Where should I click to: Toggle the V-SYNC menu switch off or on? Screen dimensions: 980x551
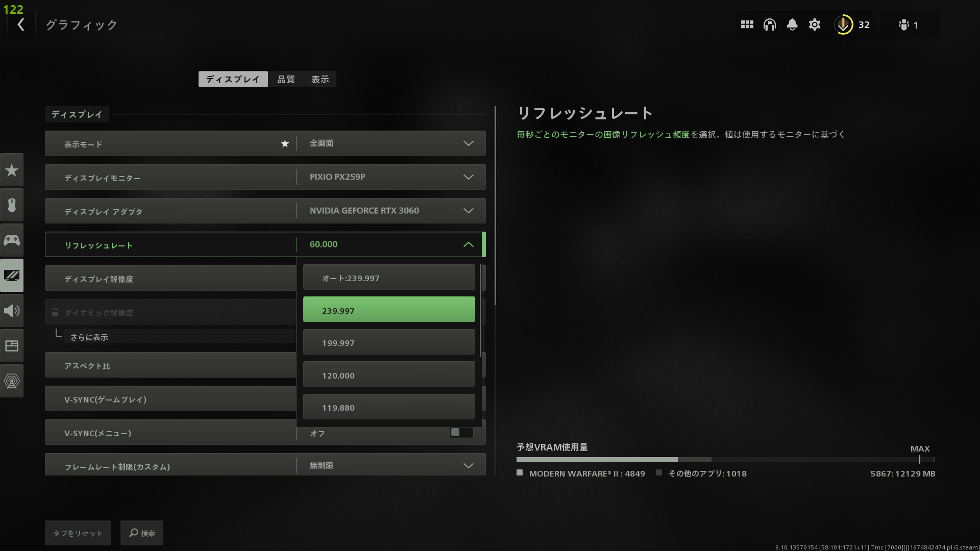point(461,432)
